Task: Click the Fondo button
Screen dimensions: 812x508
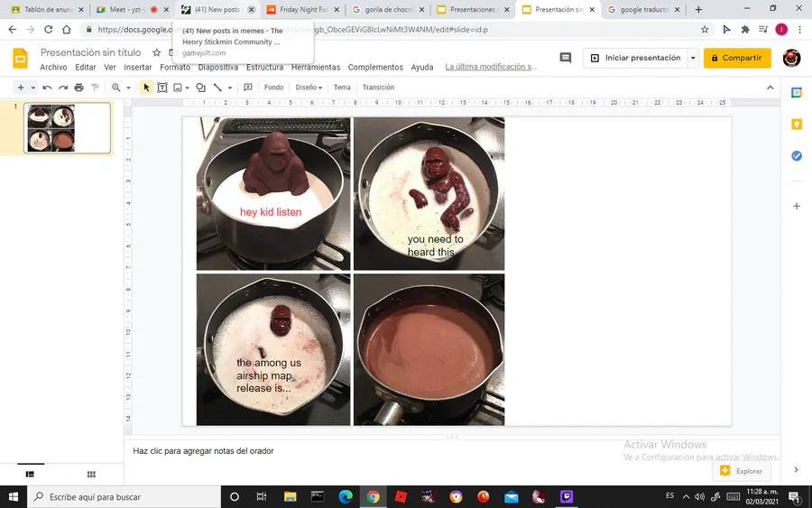Action: tap(273, 88)
